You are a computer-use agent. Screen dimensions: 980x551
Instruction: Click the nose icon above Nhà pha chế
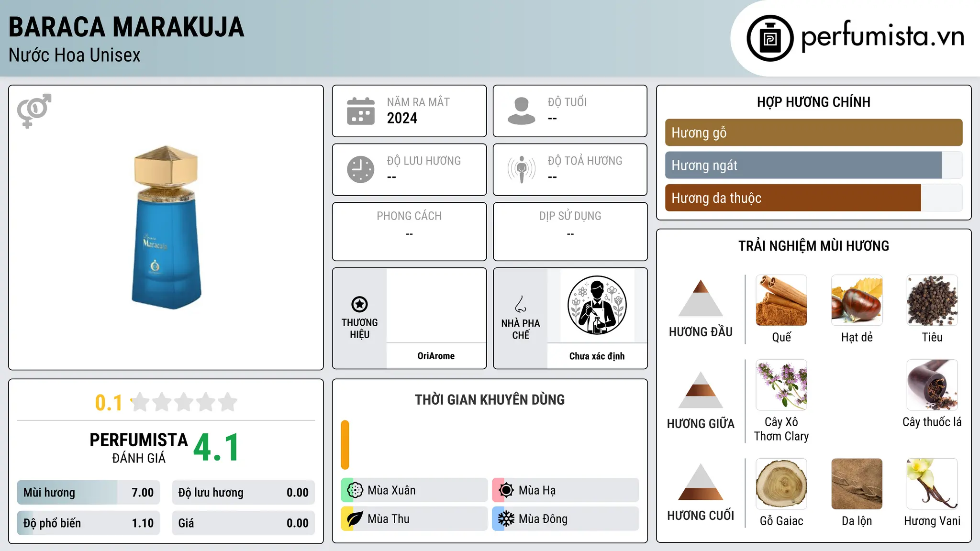pos(521,304)
